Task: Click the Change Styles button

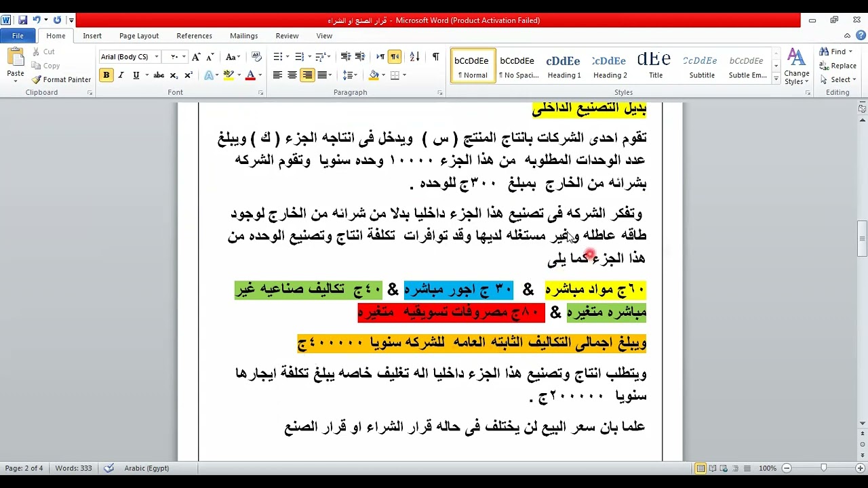Action: (796, 66)
